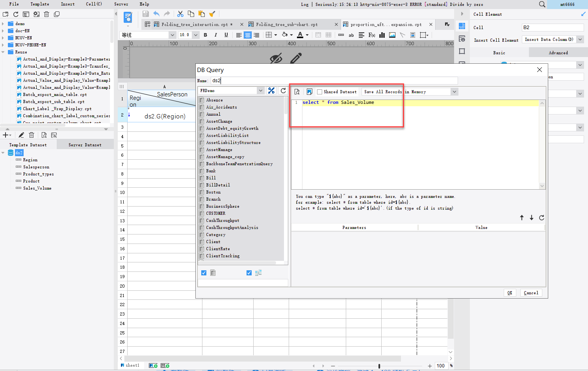588x371 pixels.
Task: Switch to the Server Dataset tab
Action: click(85, 145)
